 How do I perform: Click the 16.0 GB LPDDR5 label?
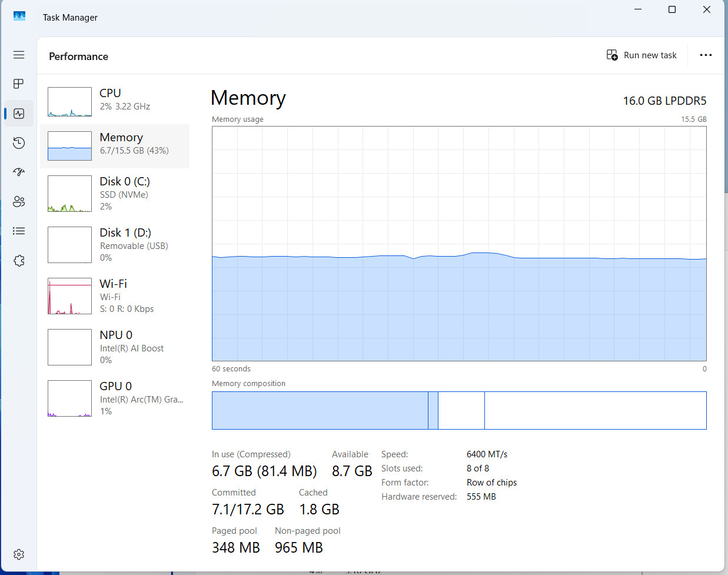click(x=664, y=101)
